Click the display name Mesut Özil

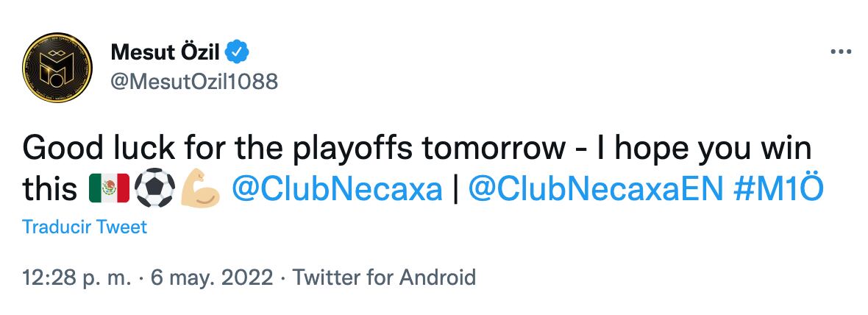point(166,53)
